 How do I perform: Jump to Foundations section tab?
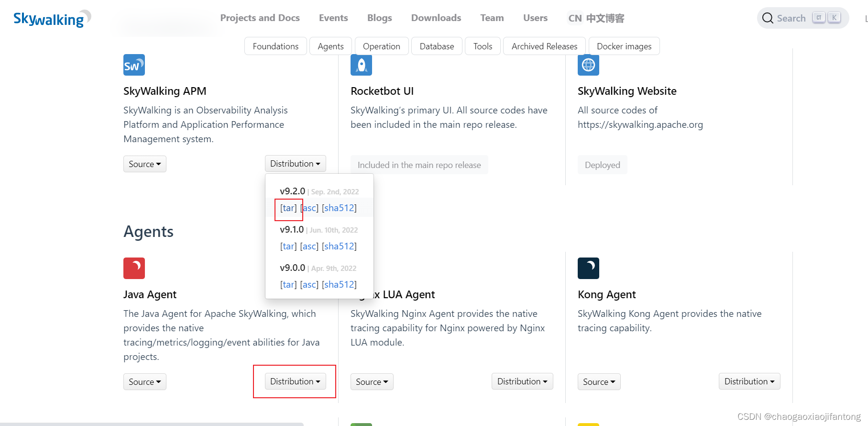click(x=275, y=46)
